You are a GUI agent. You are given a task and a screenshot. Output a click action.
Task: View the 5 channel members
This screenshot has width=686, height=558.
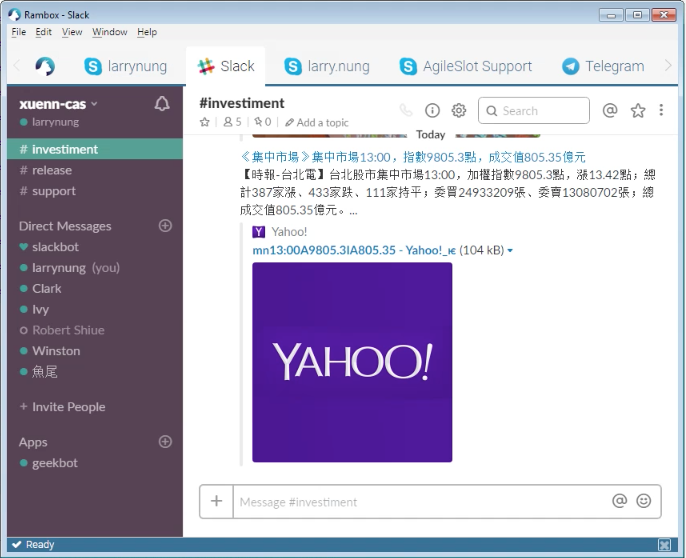232,122
